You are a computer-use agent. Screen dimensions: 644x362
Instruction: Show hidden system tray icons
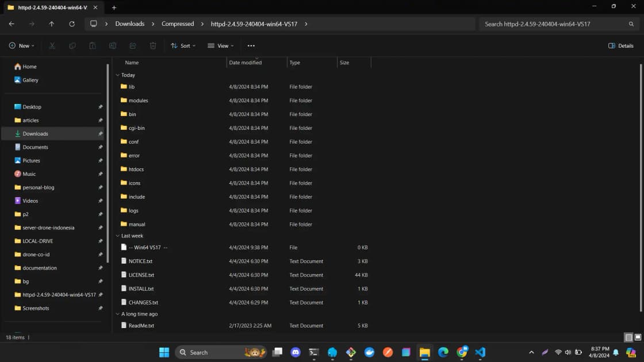tap(531, 352)
